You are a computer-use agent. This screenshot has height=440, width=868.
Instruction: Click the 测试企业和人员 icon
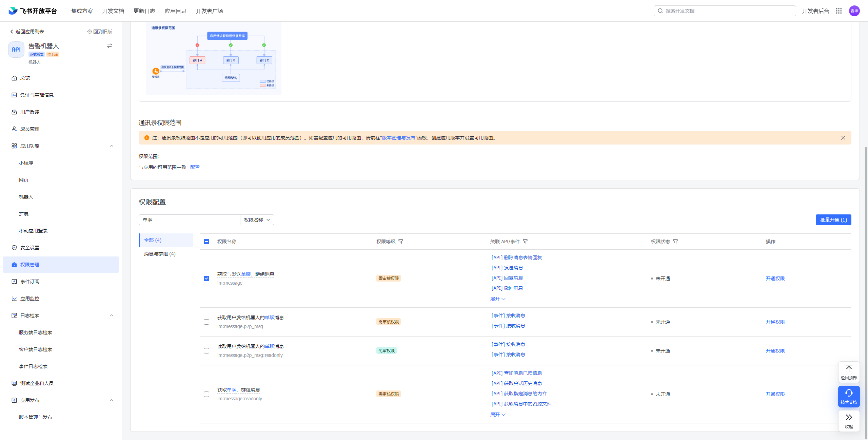(14, 383)
